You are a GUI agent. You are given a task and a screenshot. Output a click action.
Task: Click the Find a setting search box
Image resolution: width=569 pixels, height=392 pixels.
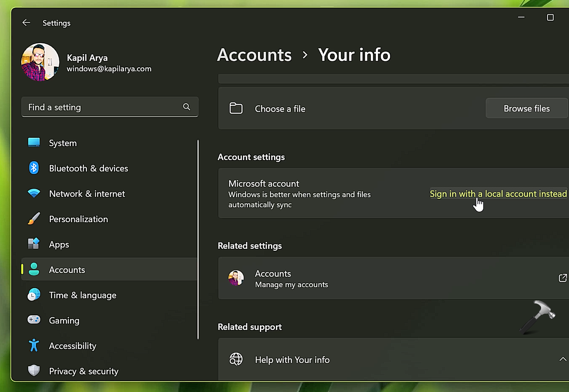(x=102, y=107)
